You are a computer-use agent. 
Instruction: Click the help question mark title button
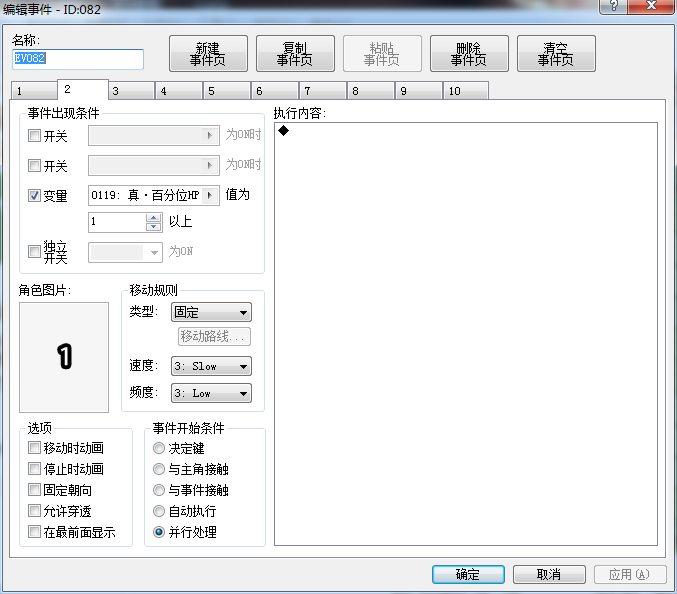pyautogui.click(x=614, y=6)
